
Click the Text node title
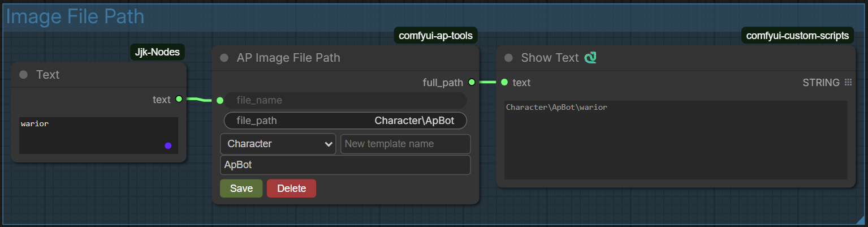[48, 75]
